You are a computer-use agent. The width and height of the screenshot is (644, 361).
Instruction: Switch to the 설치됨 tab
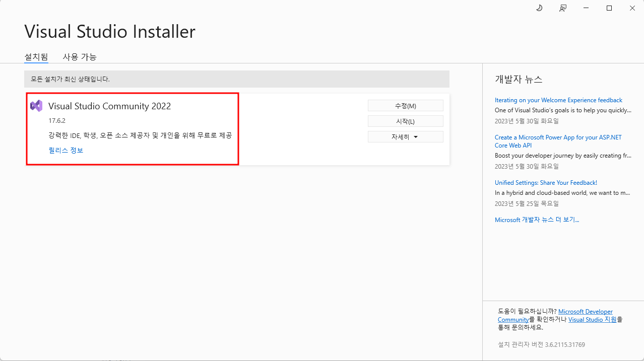36,57
